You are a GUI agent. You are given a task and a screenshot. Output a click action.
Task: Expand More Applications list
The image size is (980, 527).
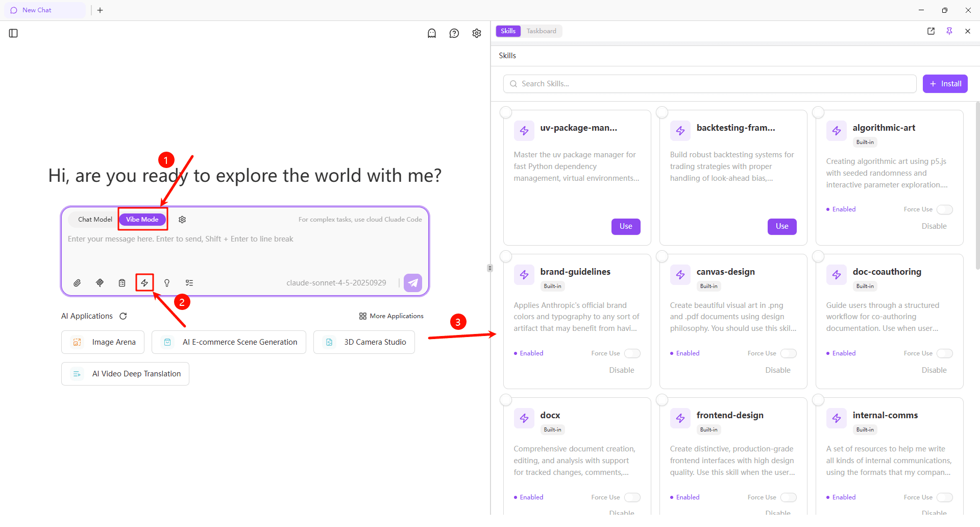click(x=391, y=316)
